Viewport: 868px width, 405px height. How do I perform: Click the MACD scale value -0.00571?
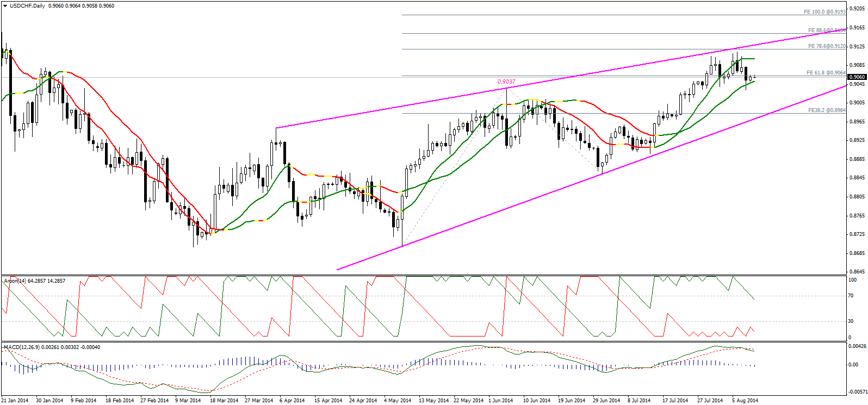point(858,391)
